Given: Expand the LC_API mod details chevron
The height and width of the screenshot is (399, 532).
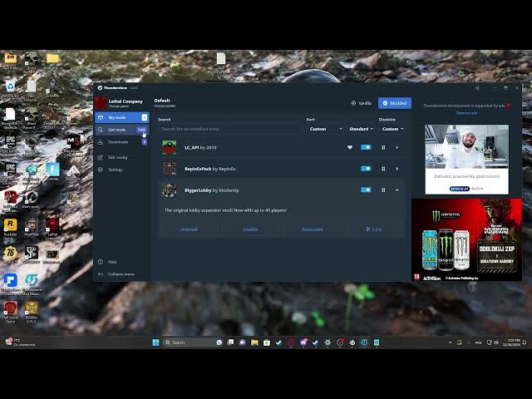Looking at the screenshot, I should pyautogui.click(x=397, y=147).
